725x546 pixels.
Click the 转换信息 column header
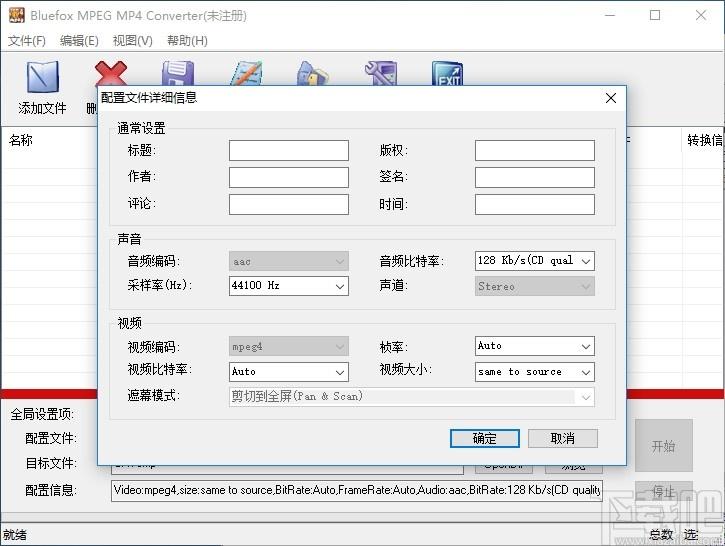704,140
